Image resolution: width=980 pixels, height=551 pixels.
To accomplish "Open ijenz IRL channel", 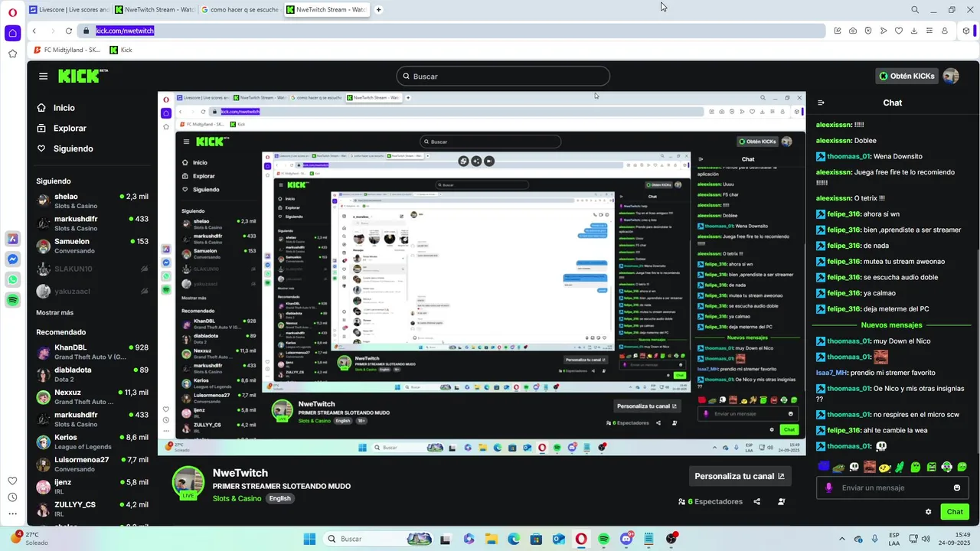I will (x=92, y=487).
